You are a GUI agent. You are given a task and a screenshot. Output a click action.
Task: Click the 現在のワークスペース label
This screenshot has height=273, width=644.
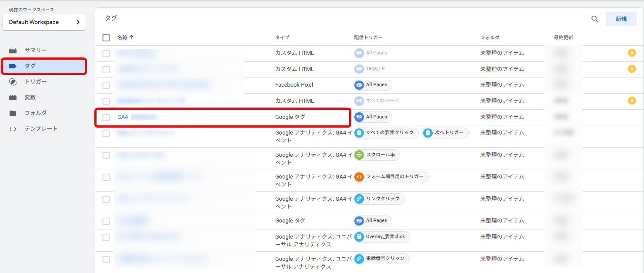[31, 10]
